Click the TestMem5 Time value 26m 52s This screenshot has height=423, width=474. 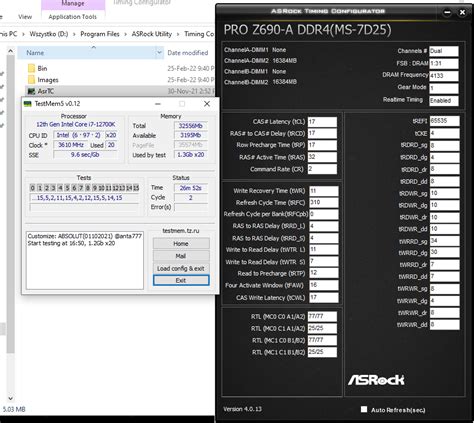coord(191,188)
